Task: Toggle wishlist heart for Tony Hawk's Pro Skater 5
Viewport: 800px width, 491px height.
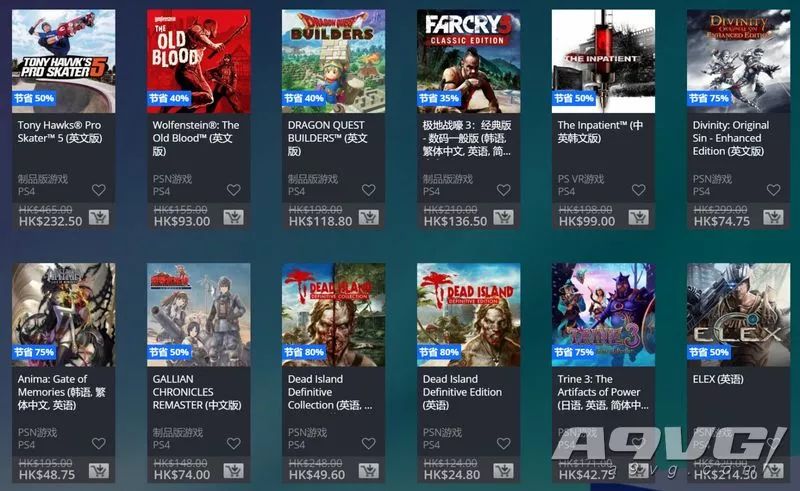Action: tap(99, 190)
